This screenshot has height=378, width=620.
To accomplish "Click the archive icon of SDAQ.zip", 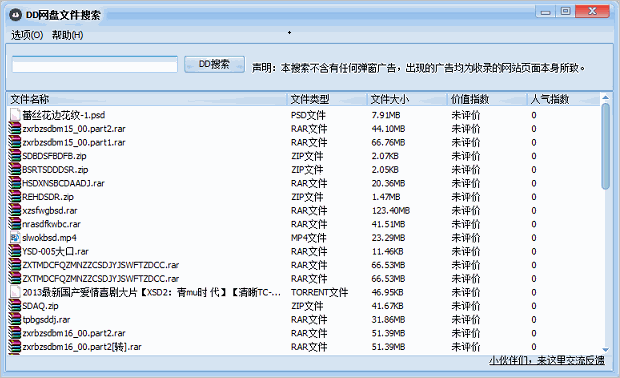I will (x=15, y=306).
